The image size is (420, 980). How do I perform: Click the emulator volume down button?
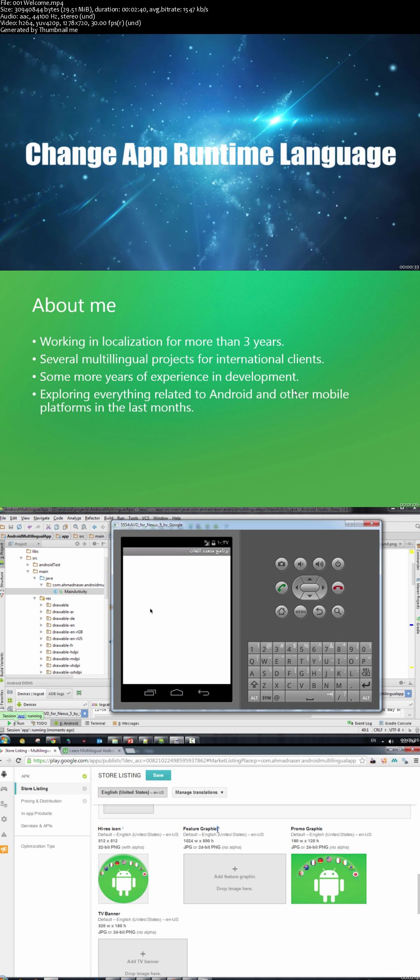[300, 564]
